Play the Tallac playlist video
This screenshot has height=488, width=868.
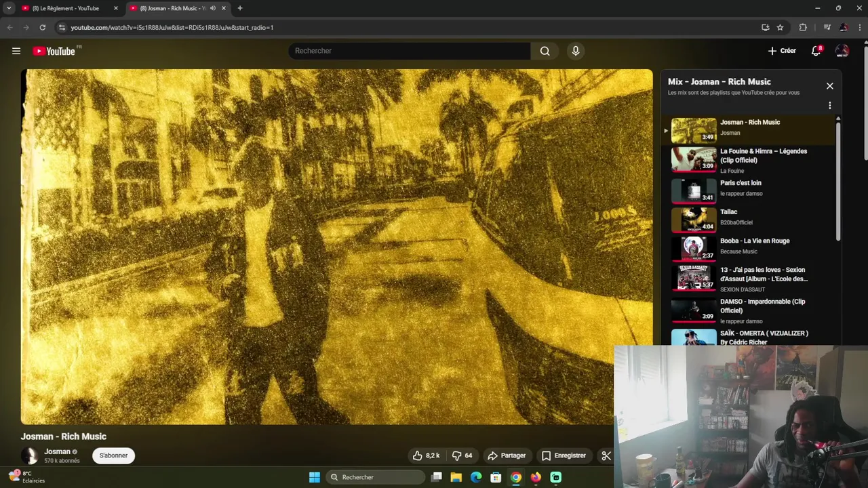tap(749, 220)
